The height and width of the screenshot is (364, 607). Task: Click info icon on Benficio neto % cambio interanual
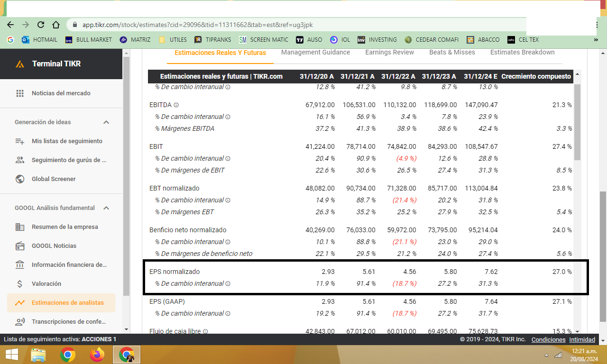(228, 242)
